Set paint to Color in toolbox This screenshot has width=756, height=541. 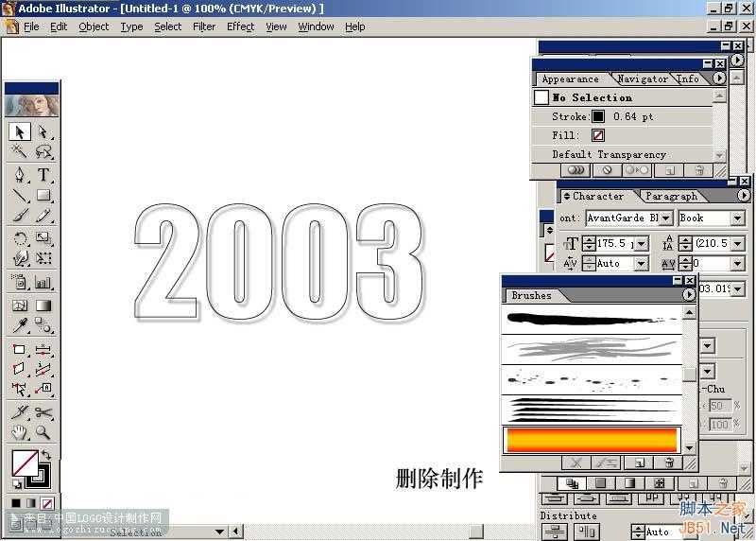click(16, 503)
